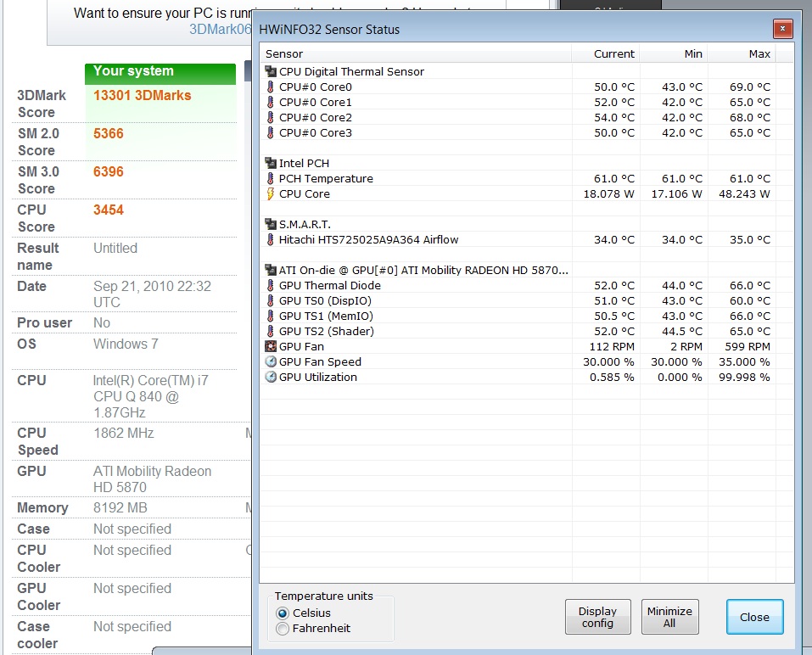Screen dimensions: 812x655
Task: Click the thermometer icon for GPU TS1 (MemIO)
Action: tap(271, 316)
